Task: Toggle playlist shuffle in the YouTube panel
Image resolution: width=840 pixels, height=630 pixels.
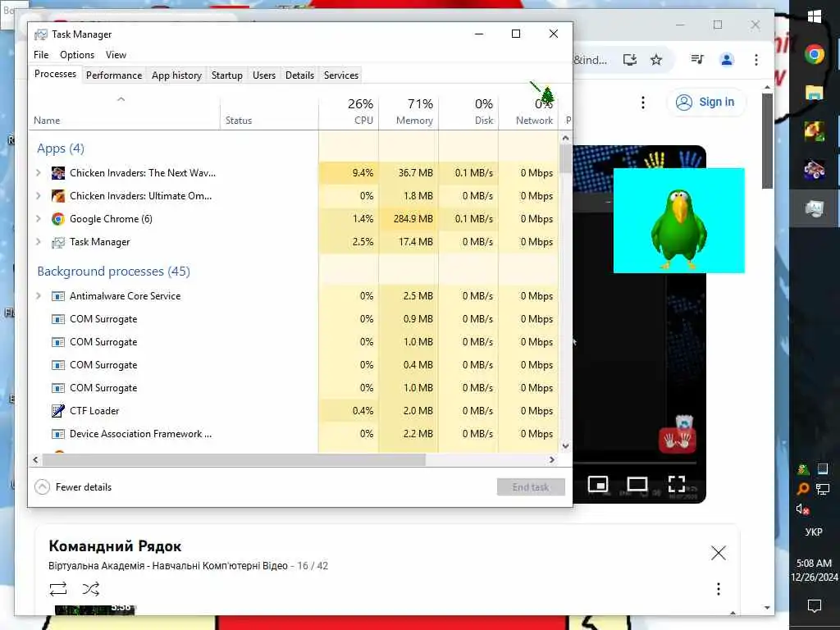Action: point(90,589)
